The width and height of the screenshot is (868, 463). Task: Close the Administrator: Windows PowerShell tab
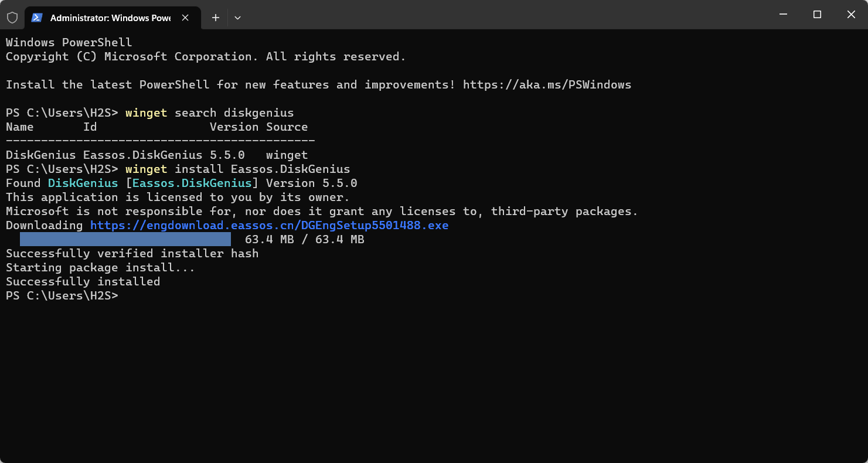[185, 18]
